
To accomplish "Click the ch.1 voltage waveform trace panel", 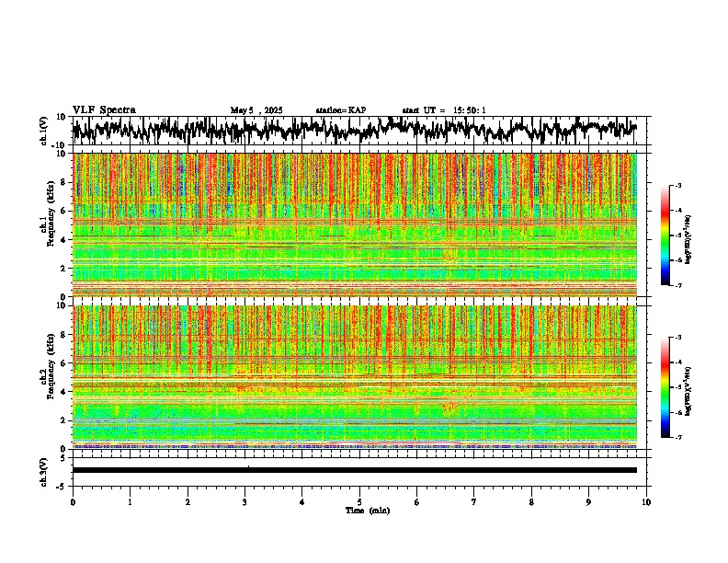I will tap(359, 131).
